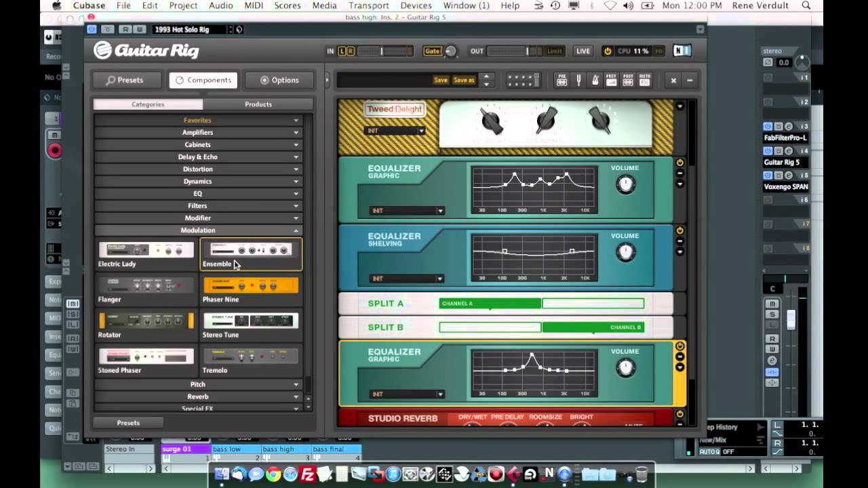Screen dimensions: 868x488
Task: Open the Guitar Rig metronome tool
Action: coord(595,80)
